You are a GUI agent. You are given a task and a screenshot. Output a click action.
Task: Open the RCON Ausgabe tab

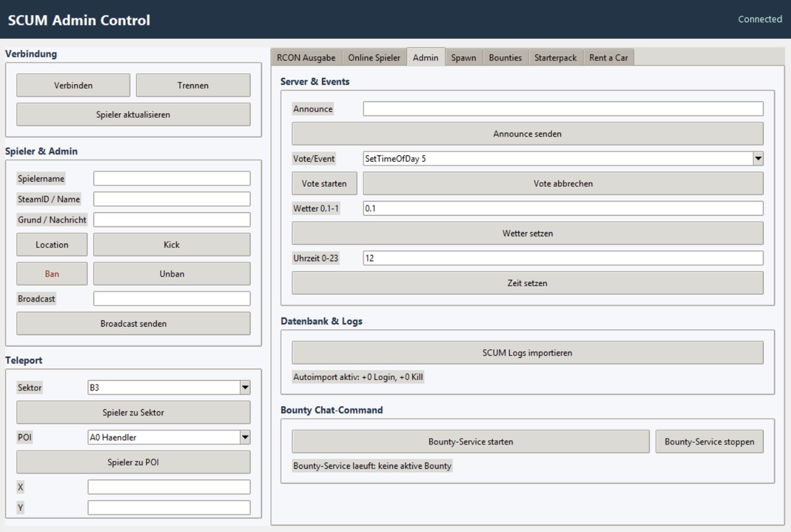coord(306,57)
